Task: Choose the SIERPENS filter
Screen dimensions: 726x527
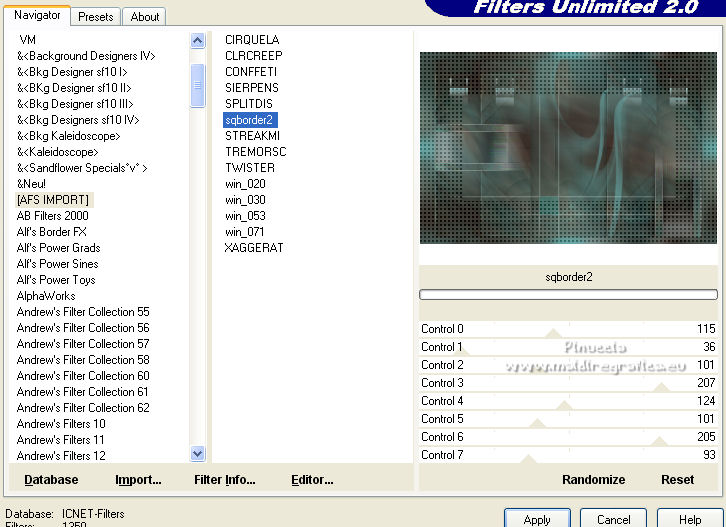Action: tap(251, 88)
